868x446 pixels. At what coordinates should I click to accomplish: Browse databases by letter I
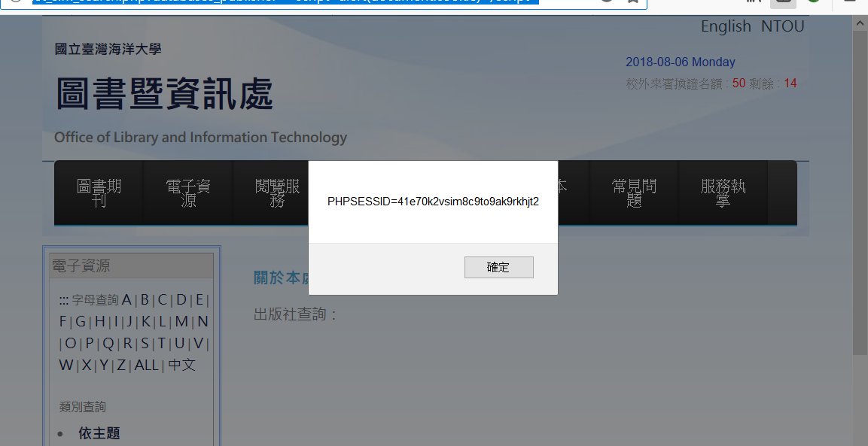[x=116, y=321]
